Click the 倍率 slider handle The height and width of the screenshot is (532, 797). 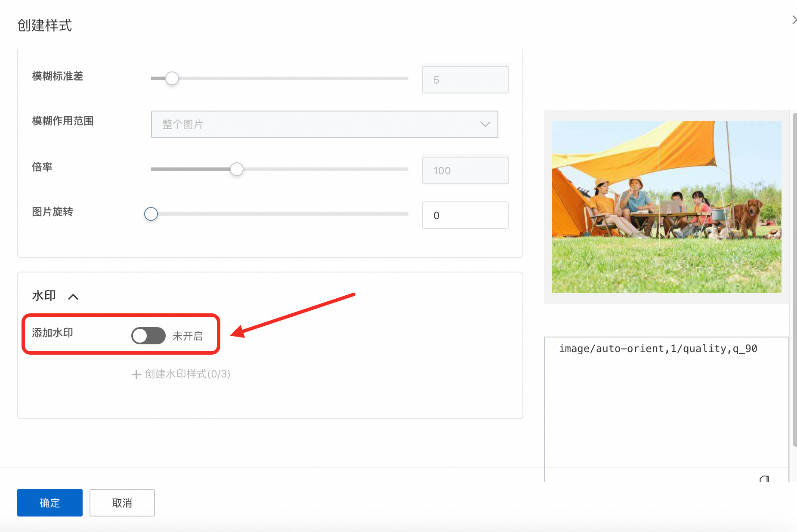point(237,169)
